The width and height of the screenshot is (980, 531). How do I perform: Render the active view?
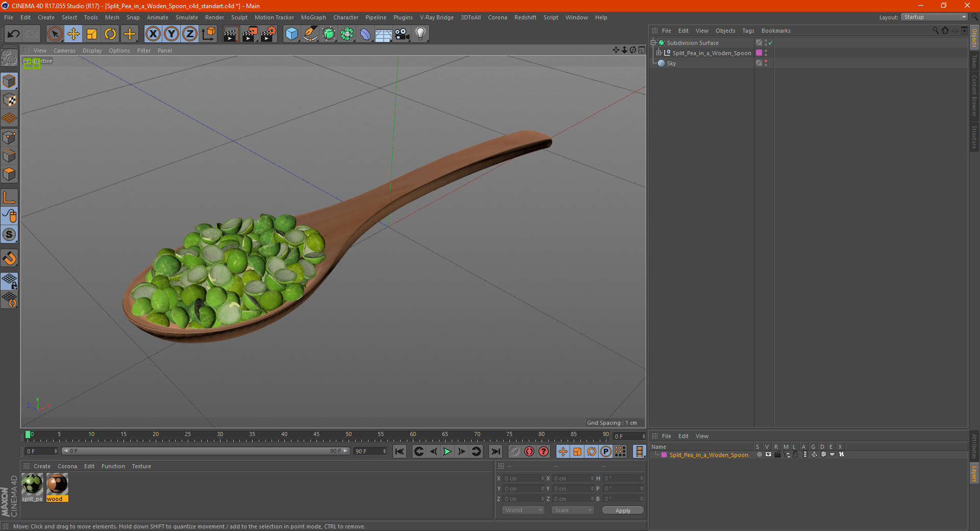point(231,34)
